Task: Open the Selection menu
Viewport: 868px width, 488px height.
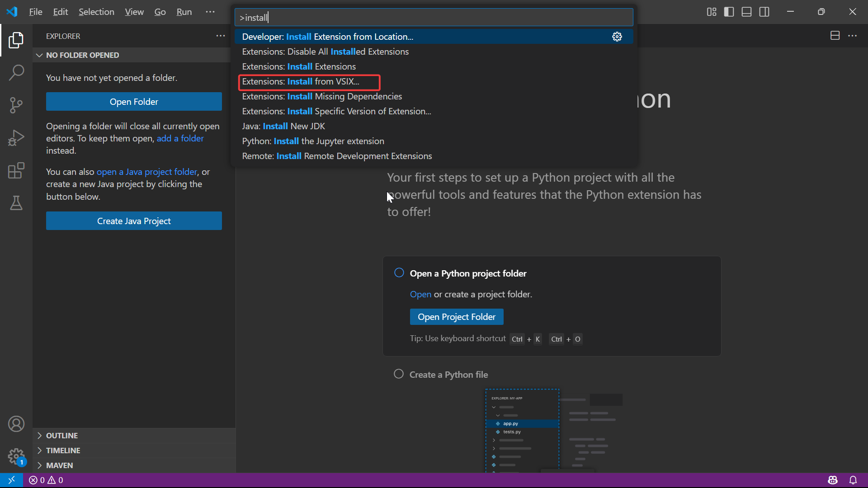Action: point(96,12)
